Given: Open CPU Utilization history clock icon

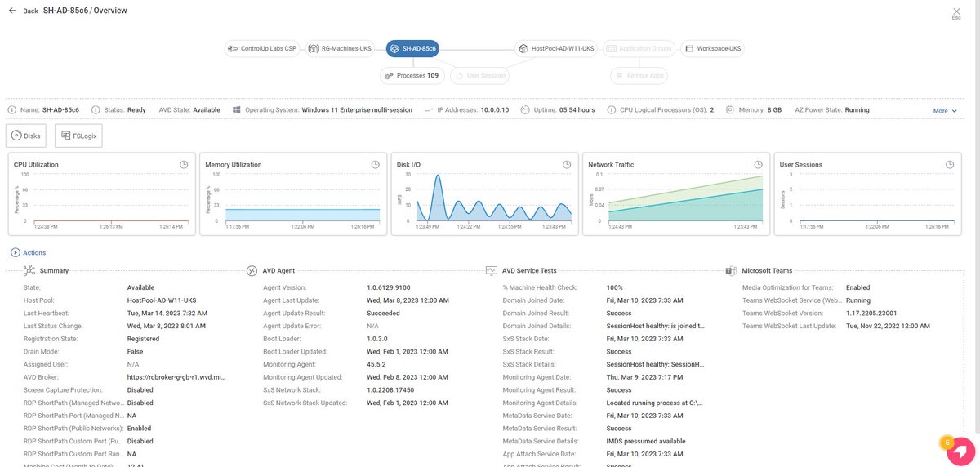Looking at the screenshot, I should [x=184, y=165].
